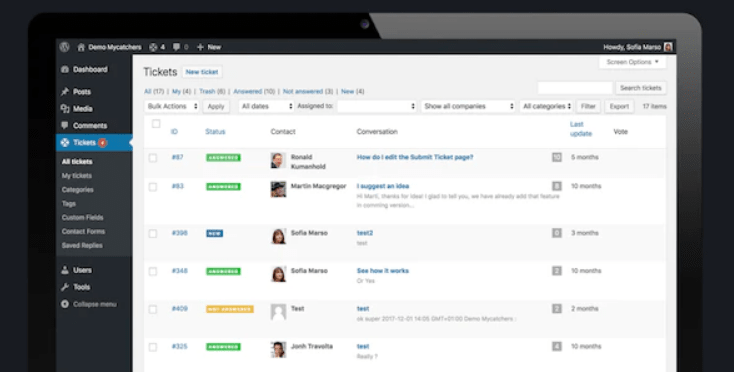This screenshot has height=372, width=734.
Task: Click reply count icon for See how it works
Action: [557, 271]
